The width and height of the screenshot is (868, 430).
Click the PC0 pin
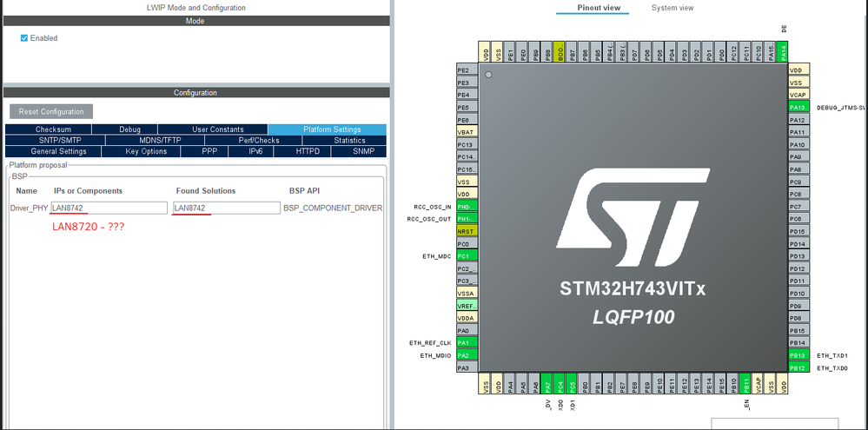pos(467,243)
